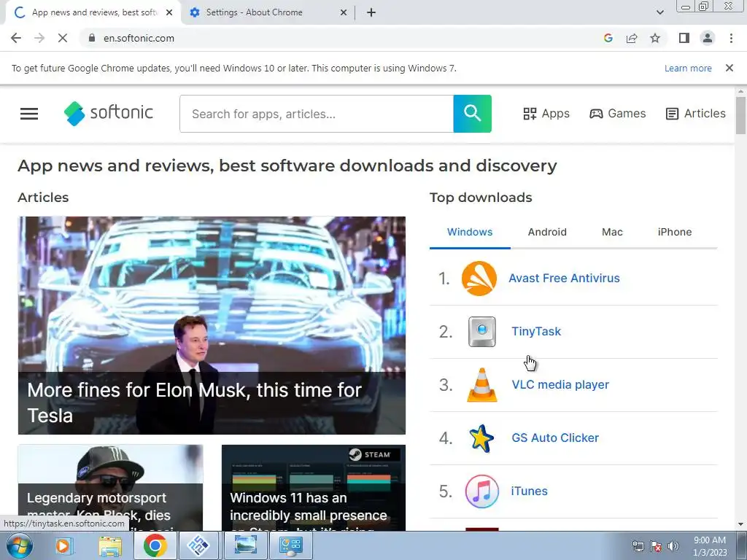Click the network tray icon

pos(638,546)
